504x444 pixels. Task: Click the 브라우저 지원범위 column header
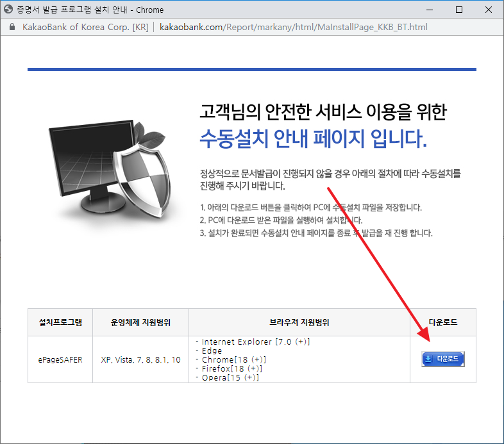click(x=299, y=322)
